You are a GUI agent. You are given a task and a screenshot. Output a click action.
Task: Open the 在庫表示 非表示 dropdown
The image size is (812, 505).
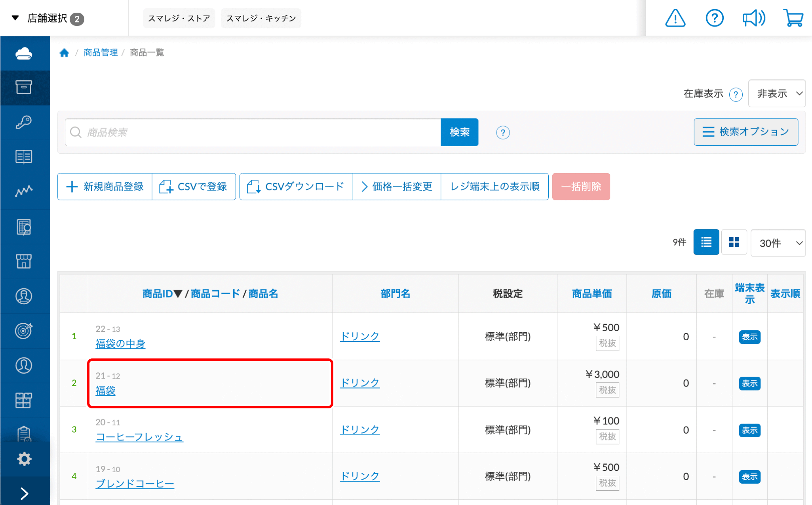click(777, 93)
